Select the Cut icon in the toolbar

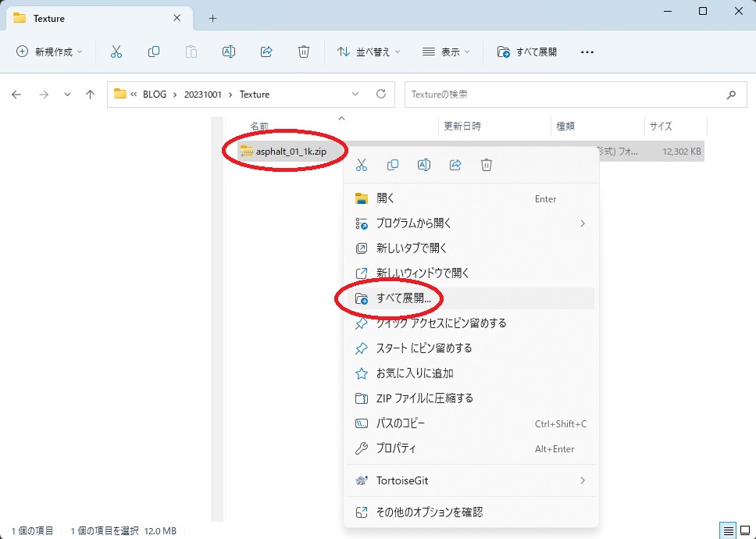click(116, 52)
